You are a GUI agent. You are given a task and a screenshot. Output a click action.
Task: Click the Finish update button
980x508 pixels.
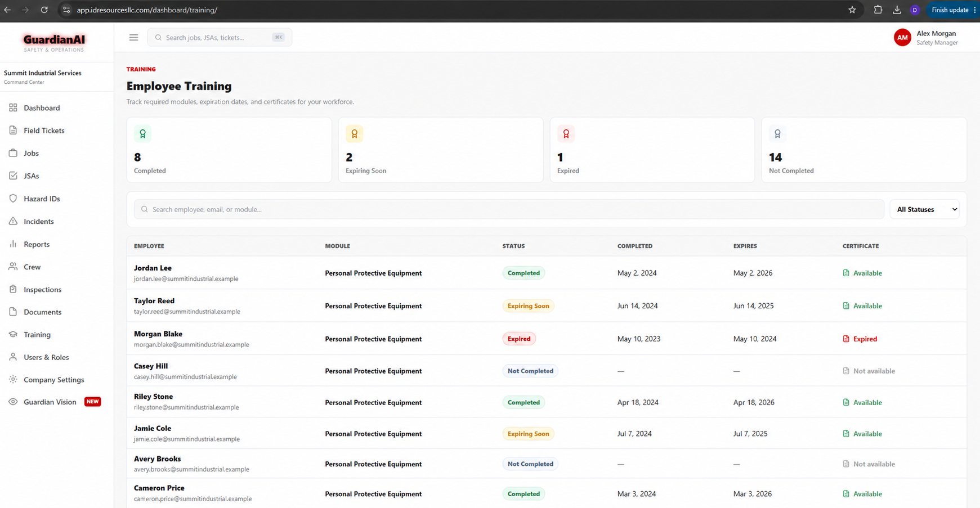(952, 10)
